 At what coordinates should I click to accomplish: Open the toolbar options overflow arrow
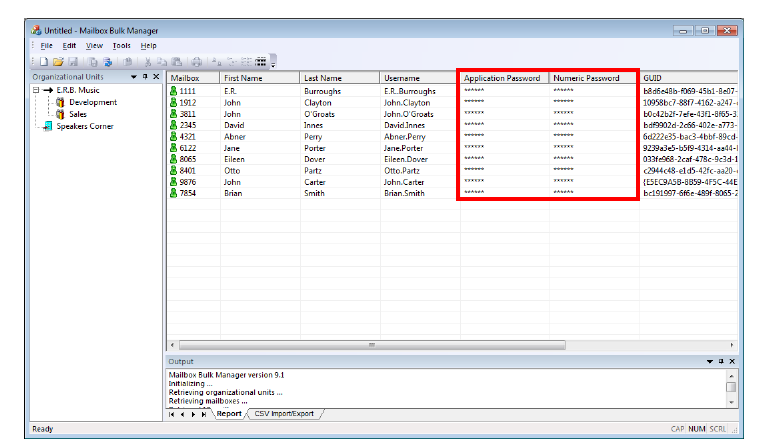pyautogui.click(x=273, y=62)
